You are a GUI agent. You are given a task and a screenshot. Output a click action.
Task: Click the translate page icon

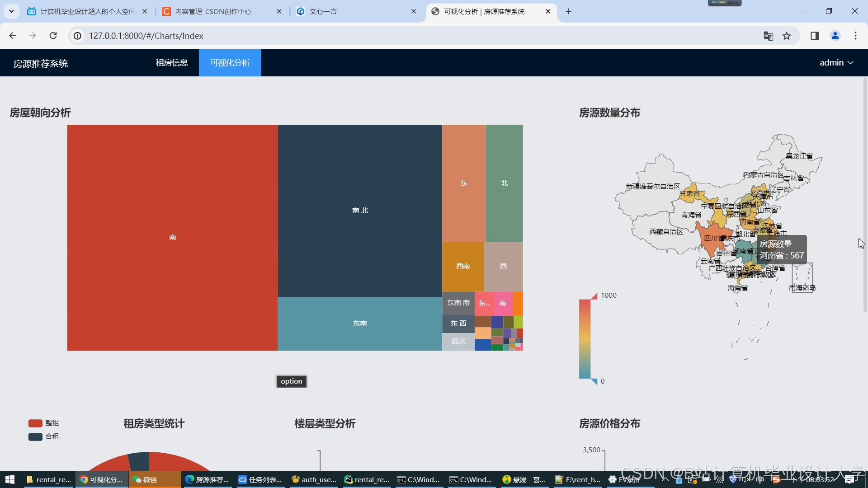(768, 36)
